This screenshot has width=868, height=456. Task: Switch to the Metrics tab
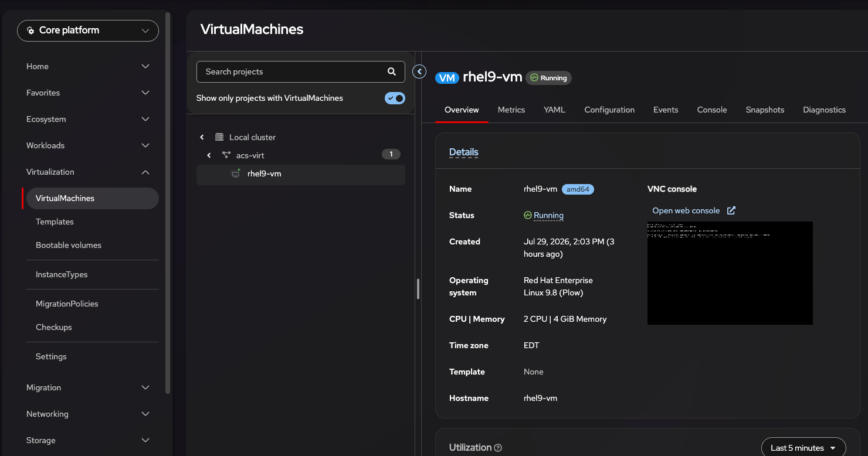click(511, 110)
